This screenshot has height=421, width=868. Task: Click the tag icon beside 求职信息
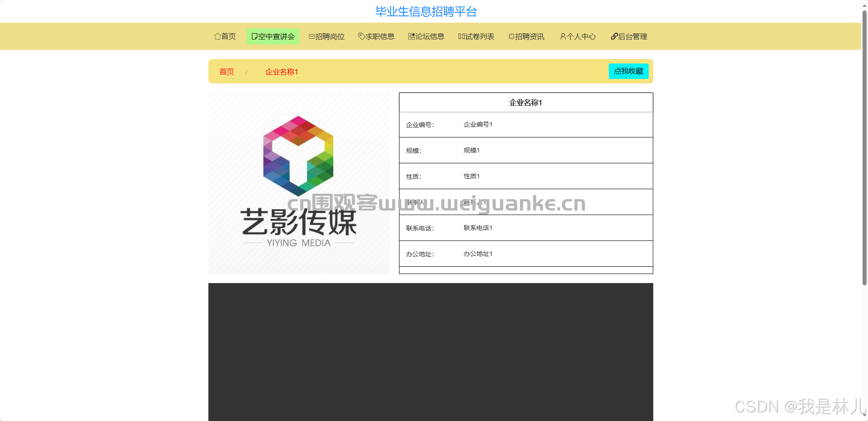pyautogui.click(x=361, y=36)
